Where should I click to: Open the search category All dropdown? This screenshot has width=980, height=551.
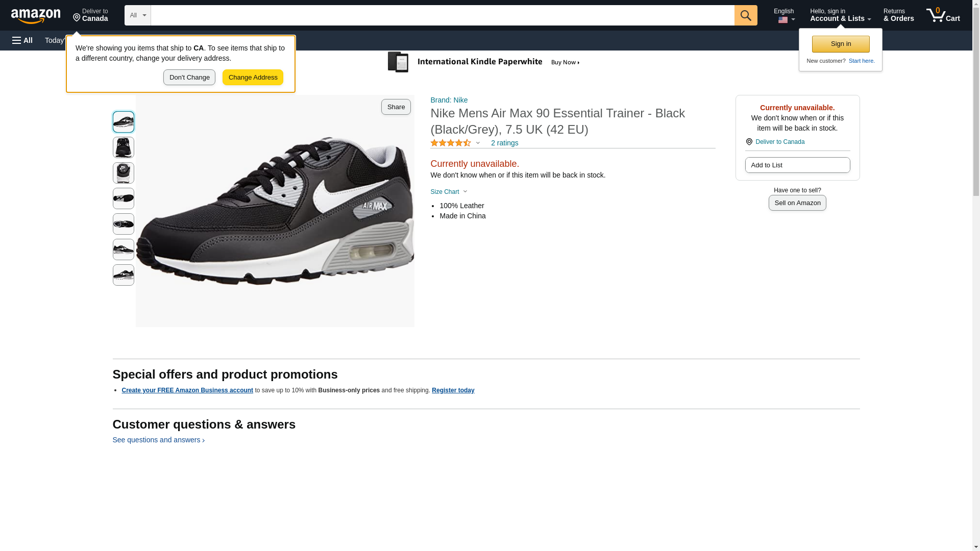point(137,15)
